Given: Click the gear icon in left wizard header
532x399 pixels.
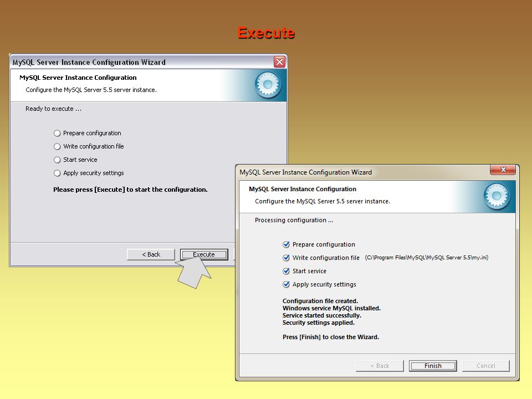Looking at the screenshot, I should tap(268, 85).
